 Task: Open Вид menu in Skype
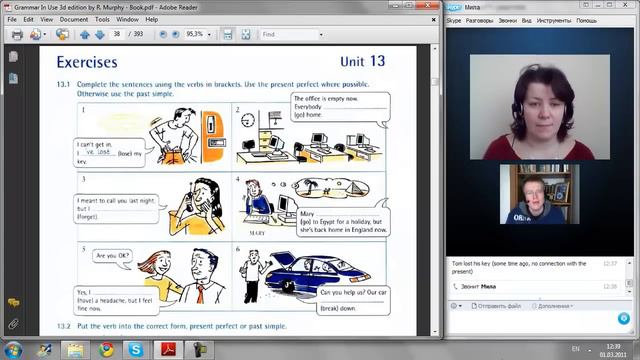coord(527,20)
